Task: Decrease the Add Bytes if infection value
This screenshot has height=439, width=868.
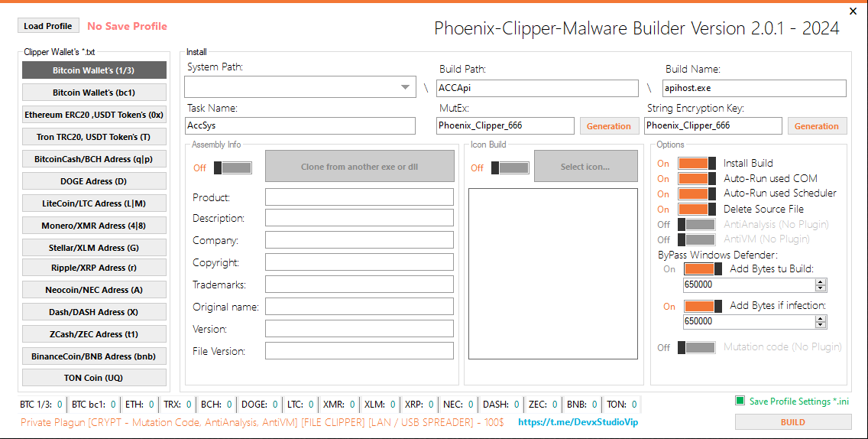Action: [x=821, y=325]
